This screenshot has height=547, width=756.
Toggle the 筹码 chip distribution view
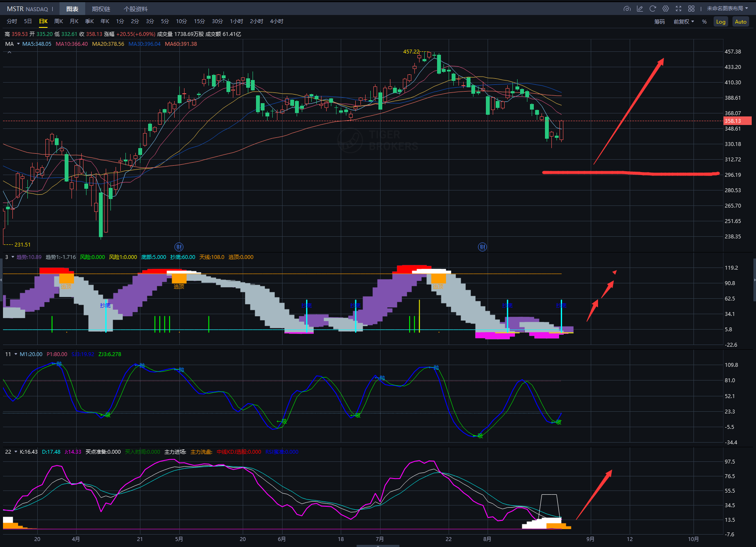click(x=660, y=22)
